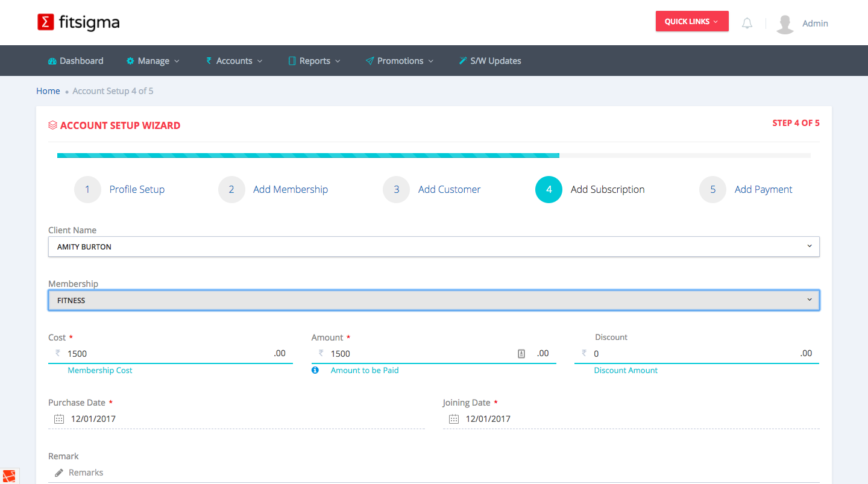Open the Manage menu
The width and height of the screenshot is (868, 484).
click(153, 61)
